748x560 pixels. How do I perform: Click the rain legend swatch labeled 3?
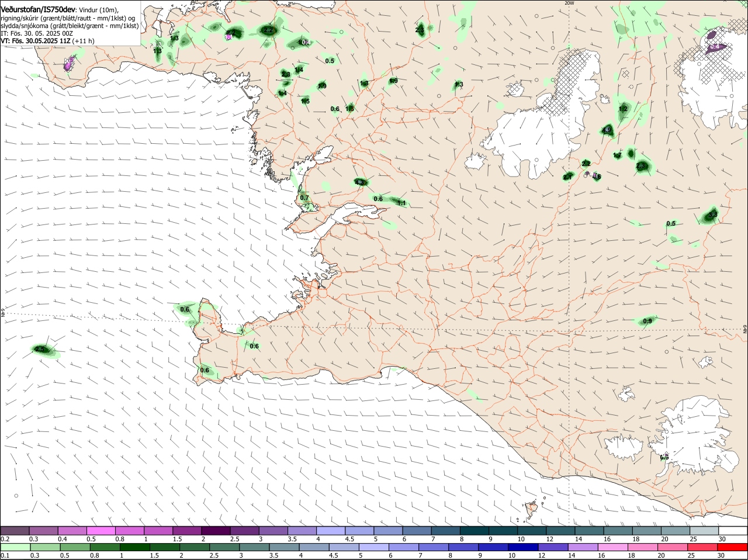[x=254, y=547]
